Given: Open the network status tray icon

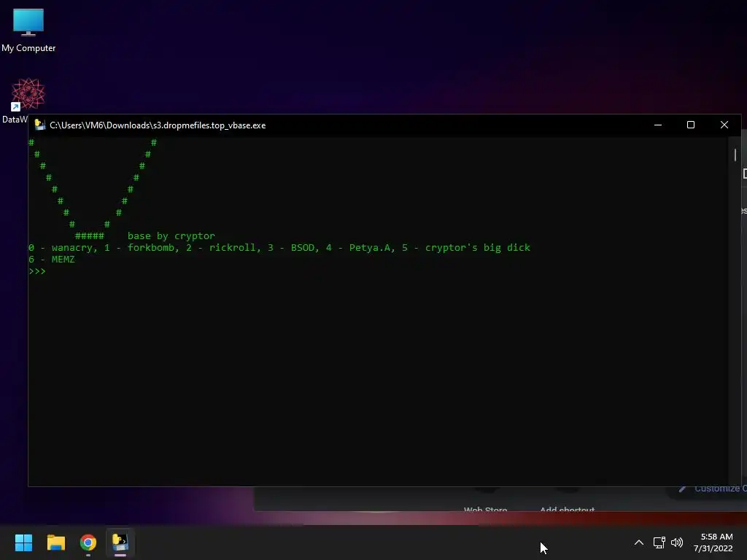Looking at the screenshot, I should 659,542.
